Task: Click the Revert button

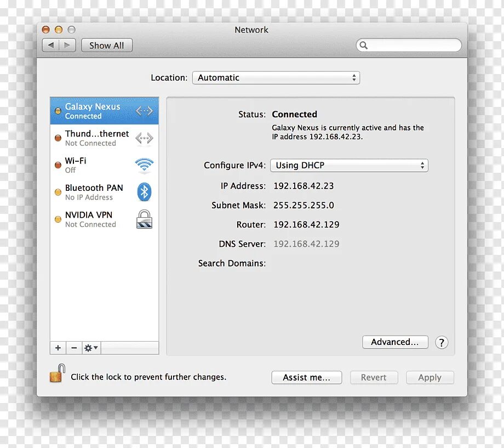Action: [374, 377]
